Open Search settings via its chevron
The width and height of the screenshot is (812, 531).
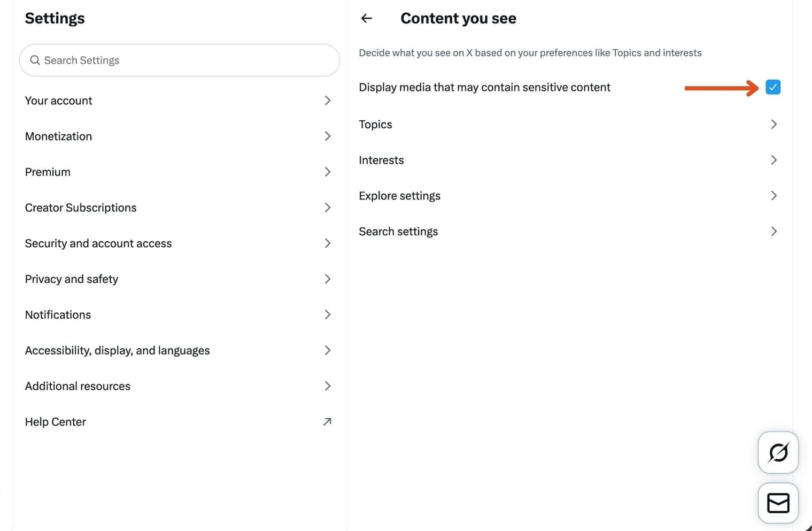(x=774, y=231)
